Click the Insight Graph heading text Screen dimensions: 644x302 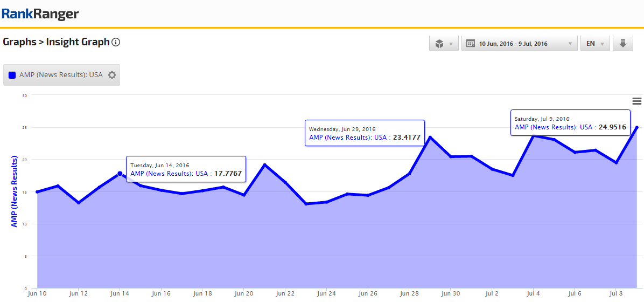pos(78,42)
